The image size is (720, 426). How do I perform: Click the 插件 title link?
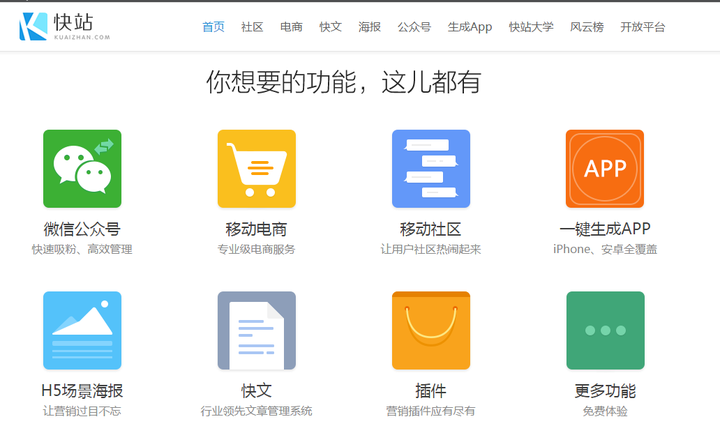coord(431,391)
